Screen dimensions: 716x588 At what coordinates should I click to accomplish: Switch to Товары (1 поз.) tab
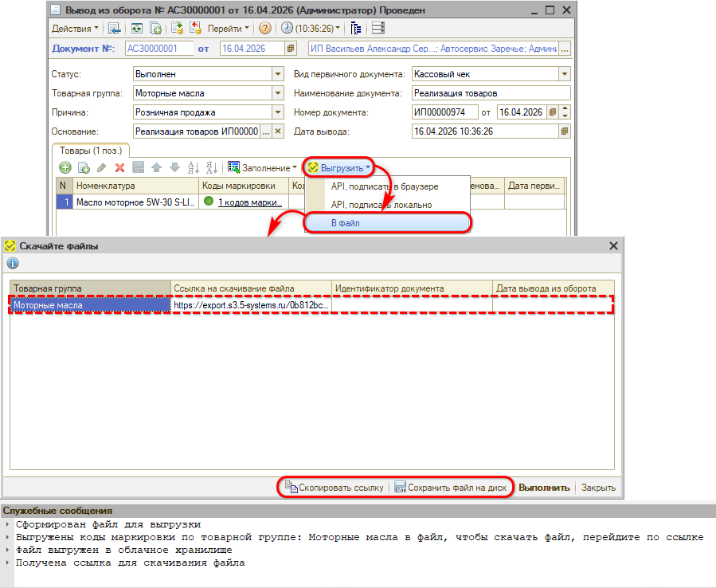[x=89, y=151]
